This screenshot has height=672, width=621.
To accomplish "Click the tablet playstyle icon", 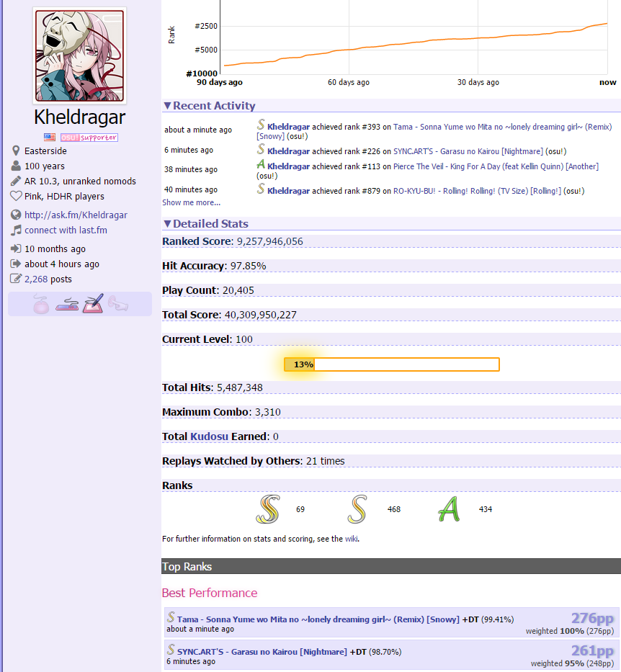I will (x=94, y=303).
